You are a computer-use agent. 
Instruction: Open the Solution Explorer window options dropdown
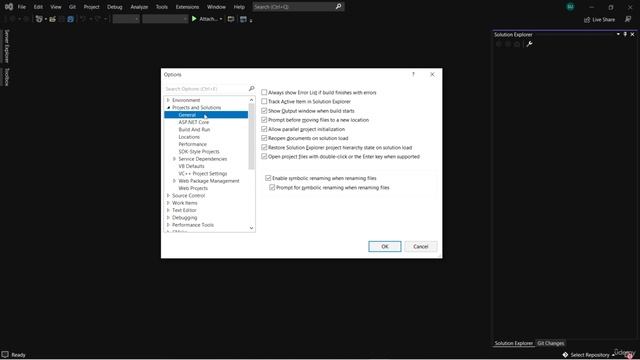(x=618, y=34)
